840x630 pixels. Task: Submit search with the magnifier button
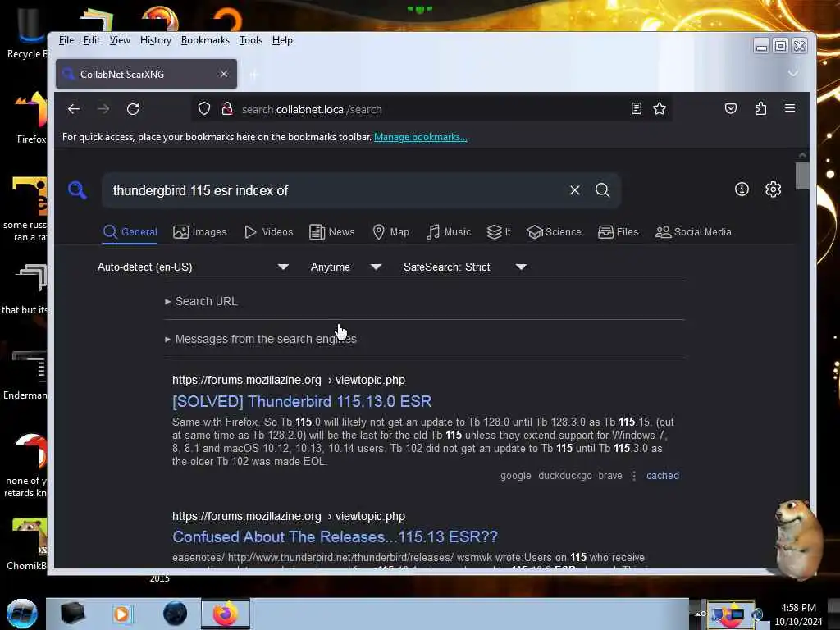point(602,190)
